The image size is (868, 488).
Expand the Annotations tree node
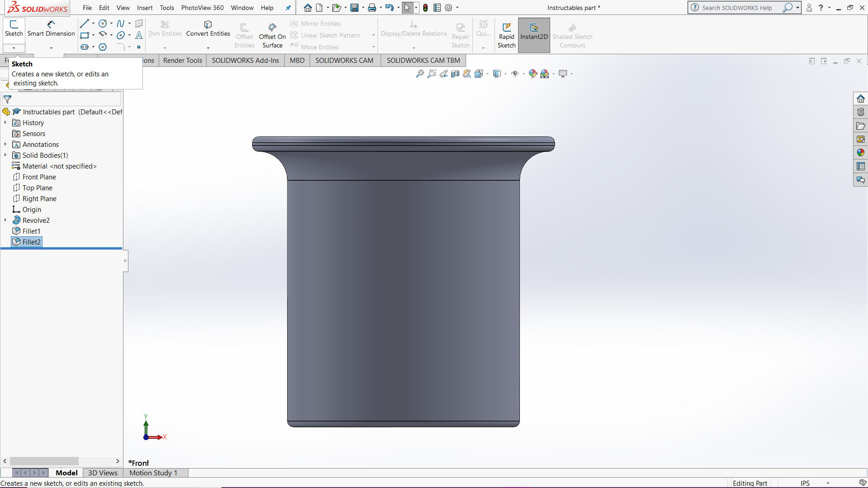click(x=5, y=144)
